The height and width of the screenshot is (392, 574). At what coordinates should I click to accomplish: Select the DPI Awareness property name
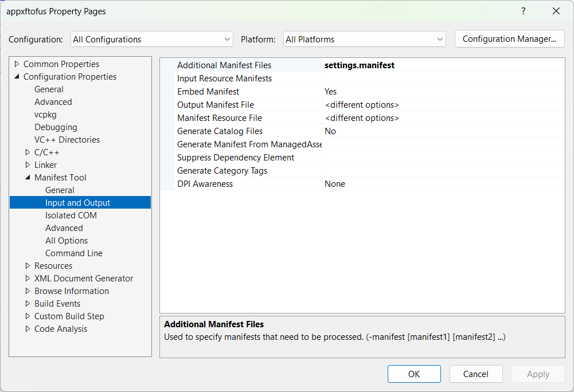(205, 184)
